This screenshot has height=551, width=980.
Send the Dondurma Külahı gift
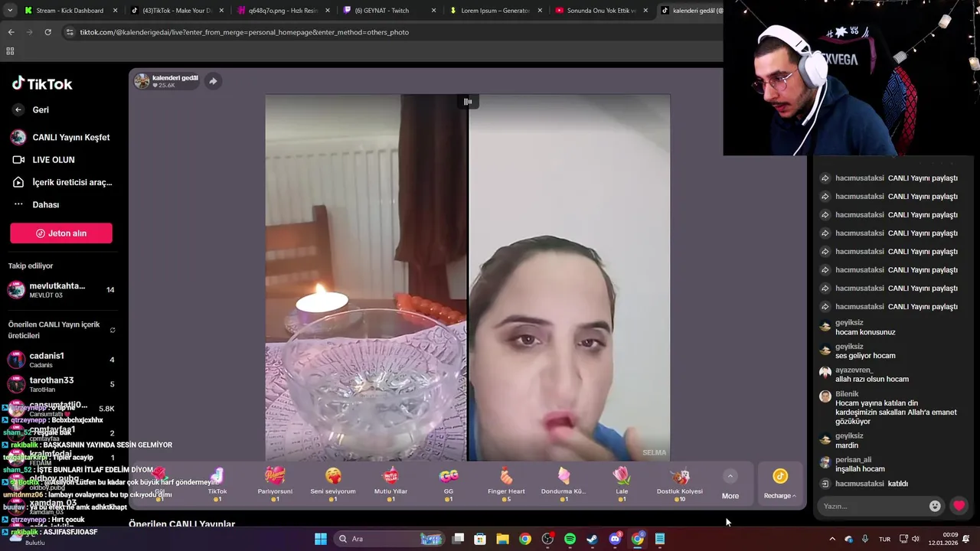(563, 484)
